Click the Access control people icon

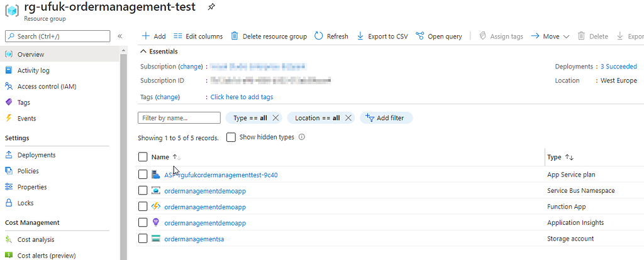[x=9, y=86]
